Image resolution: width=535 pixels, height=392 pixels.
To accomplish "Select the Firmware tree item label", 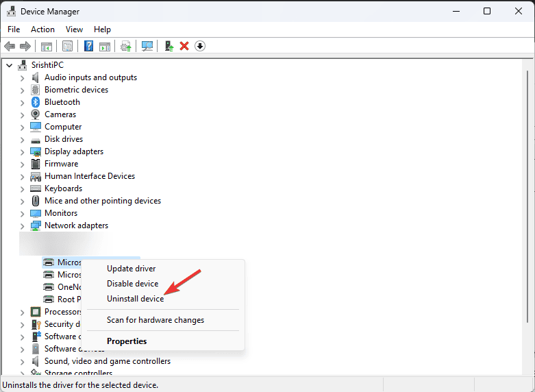I will coord(62,164).
